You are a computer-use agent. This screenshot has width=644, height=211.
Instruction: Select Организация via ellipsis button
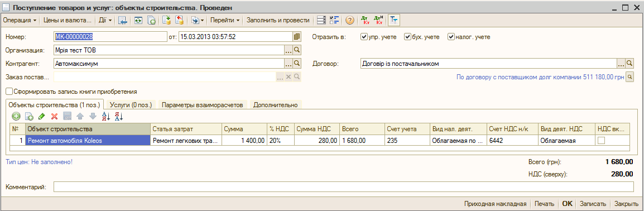point(289,50)
